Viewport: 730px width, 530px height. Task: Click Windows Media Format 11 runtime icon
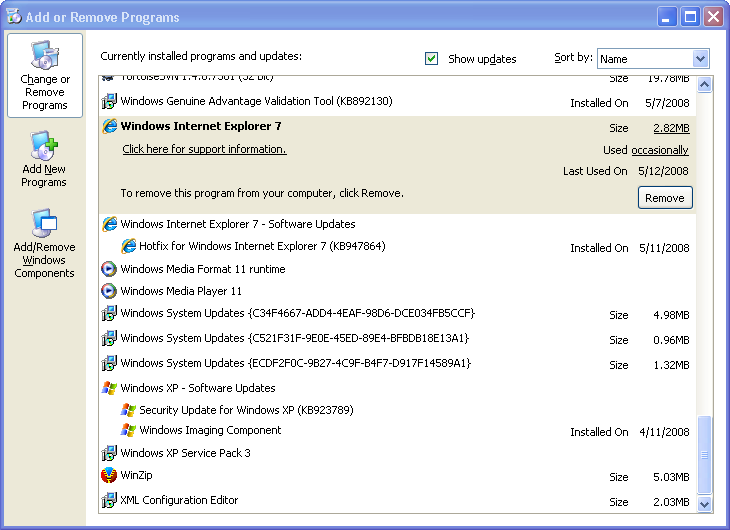tap(109, 269)
